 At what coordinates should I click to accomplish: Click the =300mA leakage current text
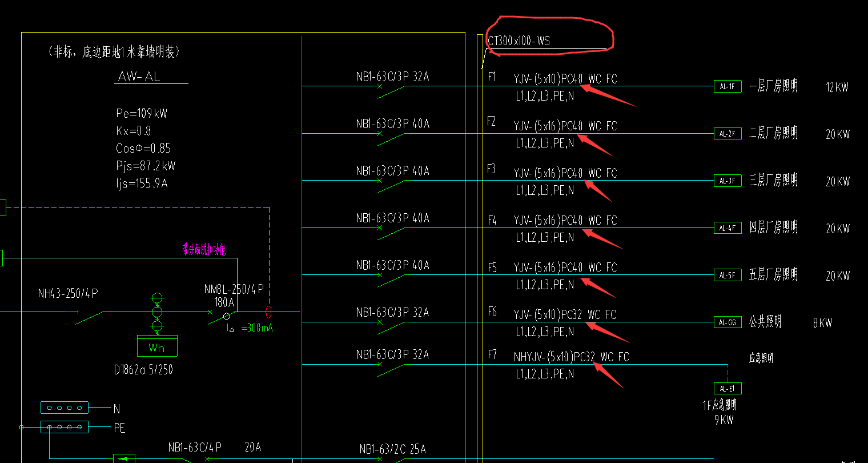point(257,328)
